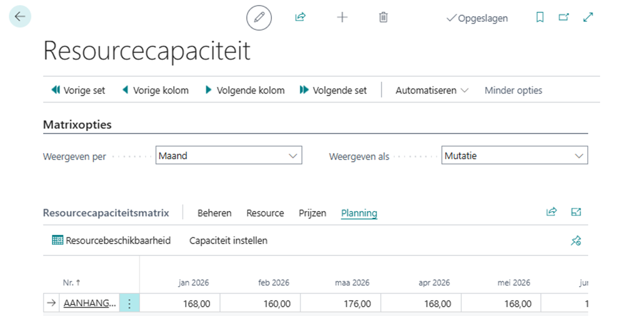The height and width of the screenshot is (316, 644).
Task: Click the share icon in top bar
Action: tap(300, 17)
